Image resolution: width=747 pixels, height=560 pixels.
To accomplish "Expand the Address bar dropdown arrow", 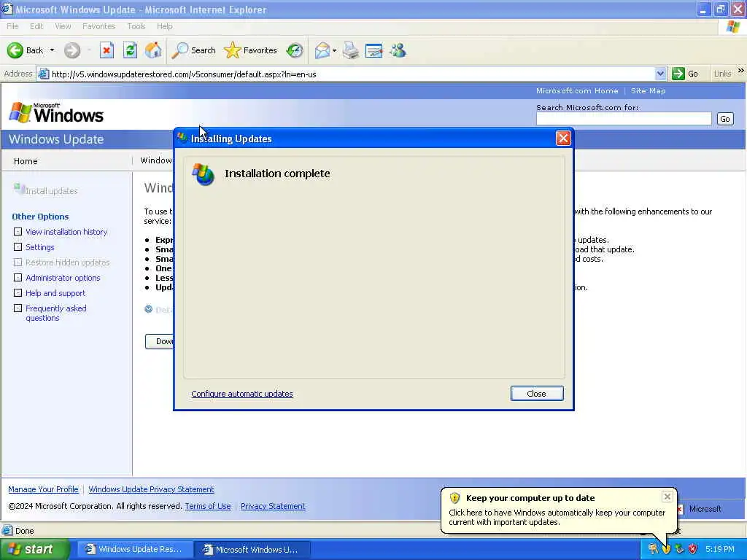I will (x=659, y=74).
